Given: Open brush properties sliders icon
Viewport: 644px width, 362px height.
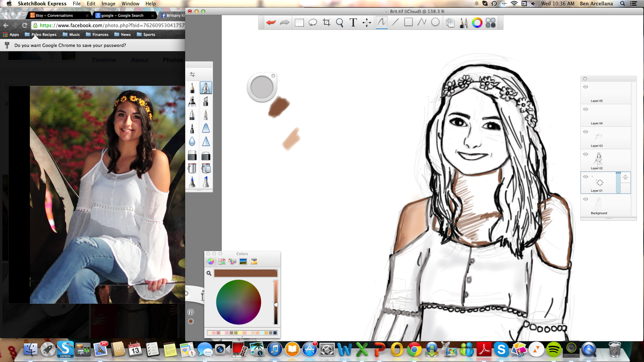Looking at the screenshot, I should [x=192, y=74].
